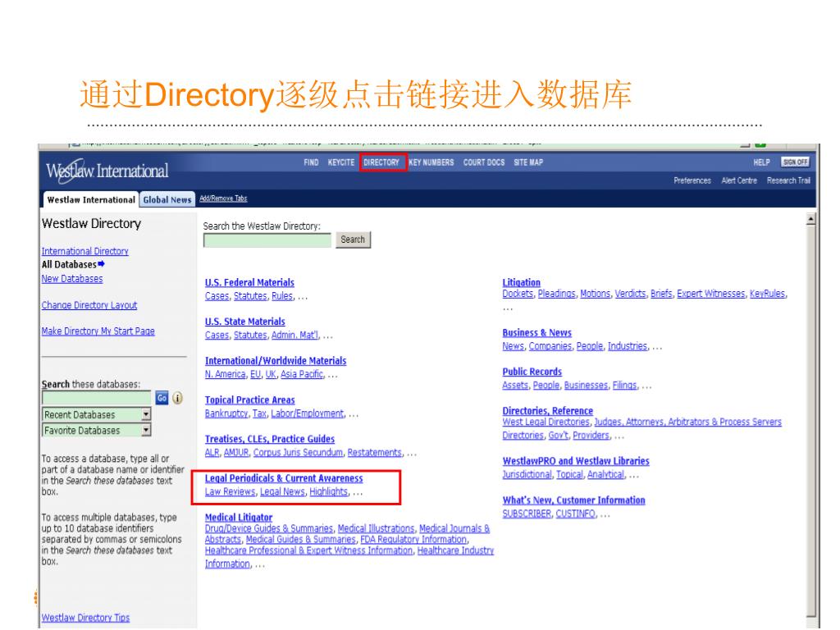This screenshot has width=840, height=630.
Task: Open What's New, Customer Information
Action: pos(573,500)
